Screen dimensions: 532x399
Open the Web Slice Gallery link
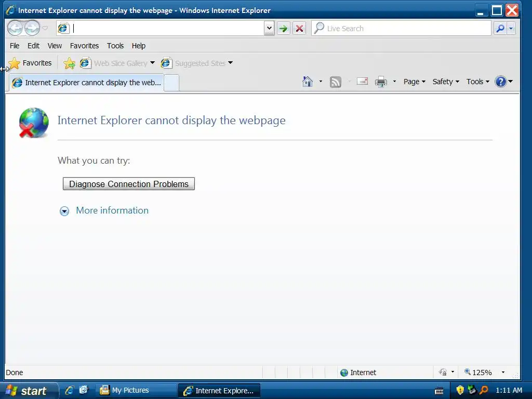(114, 63)
